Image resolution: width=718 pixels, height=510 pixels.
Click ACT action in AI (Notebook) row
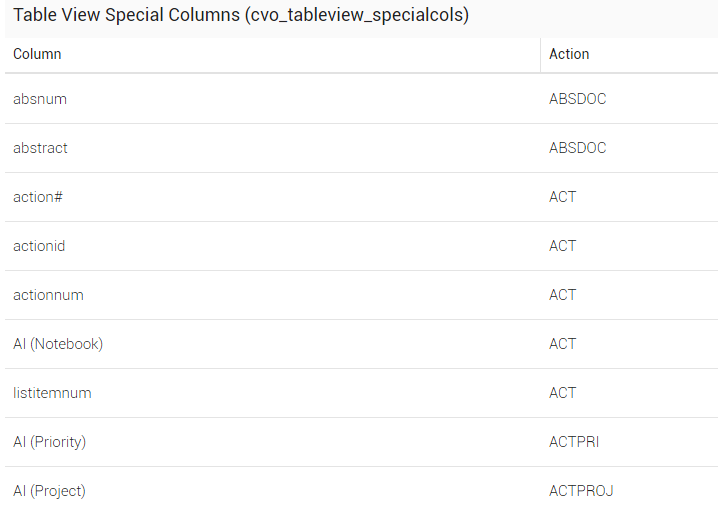click(x=563, y=344)
